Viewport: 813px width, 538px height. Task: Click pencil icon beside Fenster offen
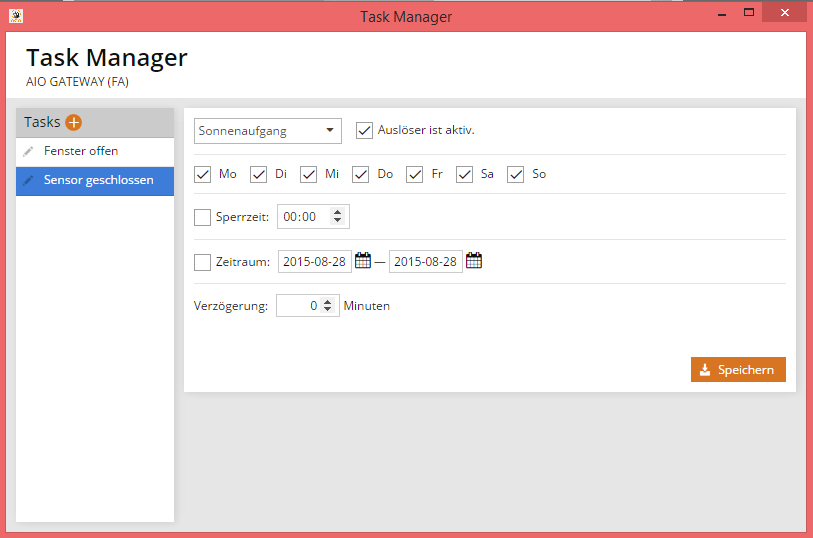coord(28,151)
